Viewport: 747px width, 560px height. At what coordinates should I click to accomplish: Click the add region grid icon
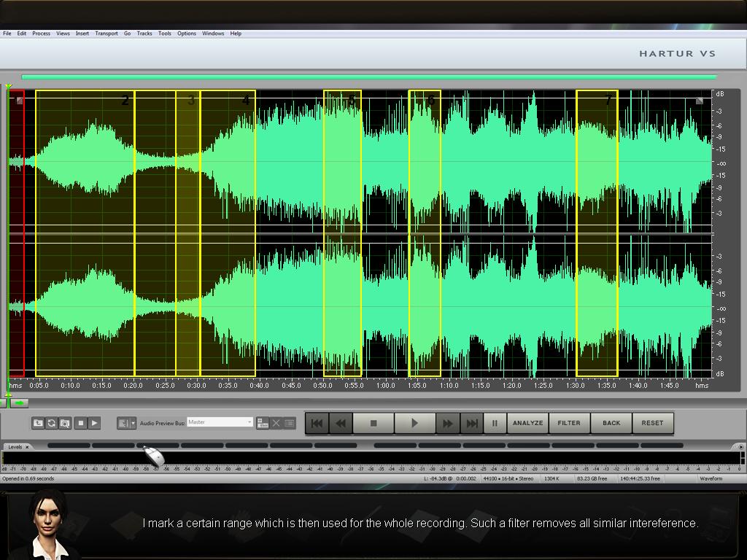click(x=263, y=423)
